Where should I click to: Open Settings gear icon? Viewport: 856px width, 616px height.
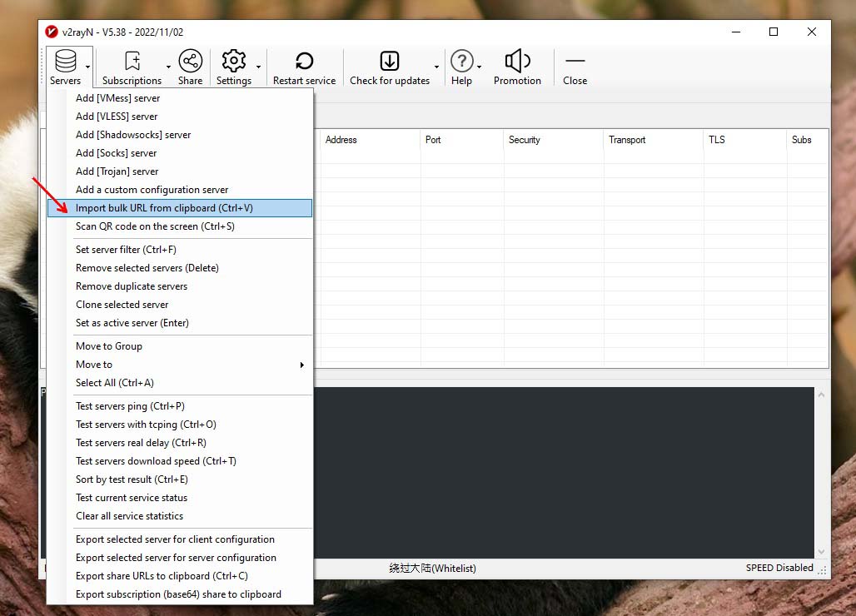pyautogui.click(x=233, y=62)
